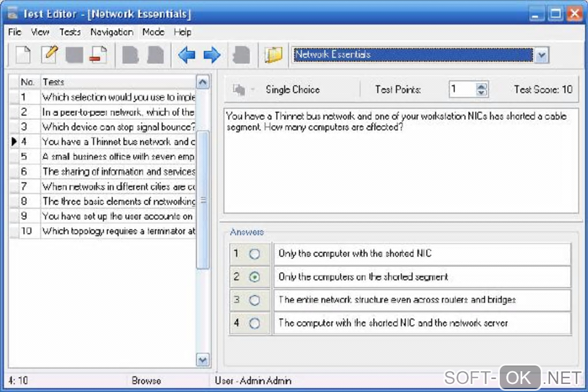This screenshot has width=588, height=392.
Task: Click the Network Essentials combo box field
Action: 413,55
